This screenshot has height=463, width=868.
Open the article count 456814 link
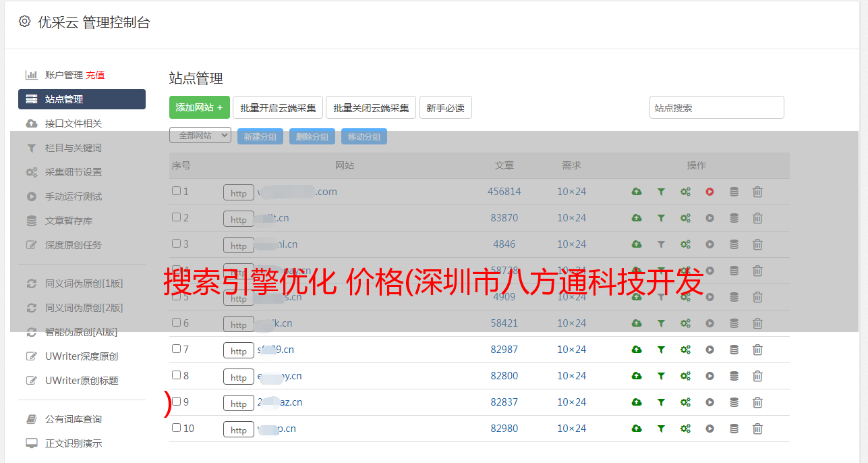504,192
